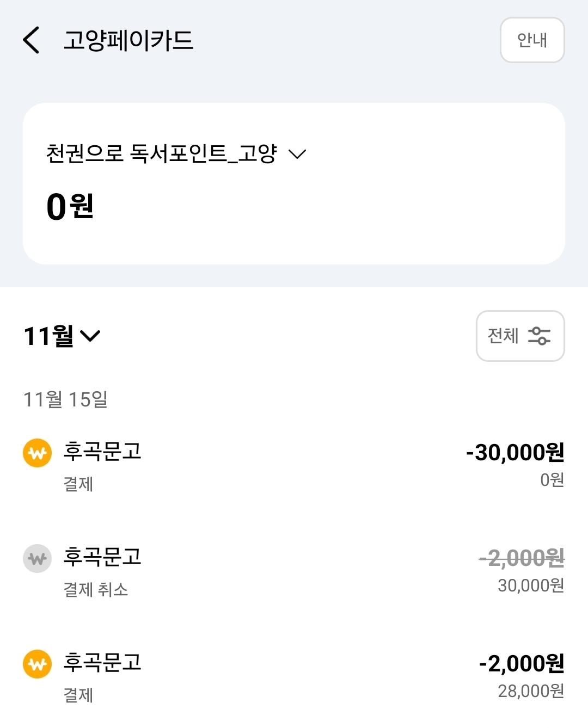
Task: Tap the 결제 취소 status label
Action: tap(96, 589)
